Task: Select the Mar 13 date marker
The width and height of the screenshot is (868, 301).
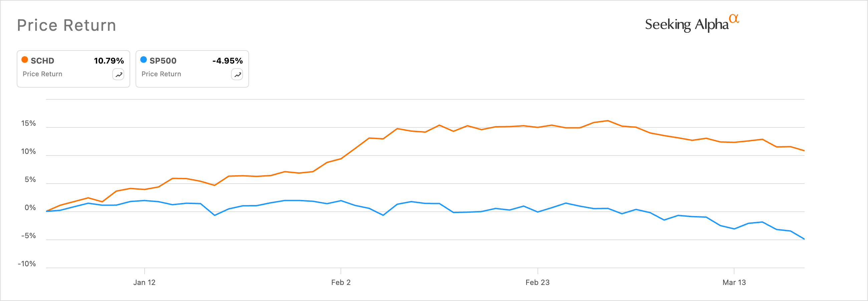Action: coord(734,283)
